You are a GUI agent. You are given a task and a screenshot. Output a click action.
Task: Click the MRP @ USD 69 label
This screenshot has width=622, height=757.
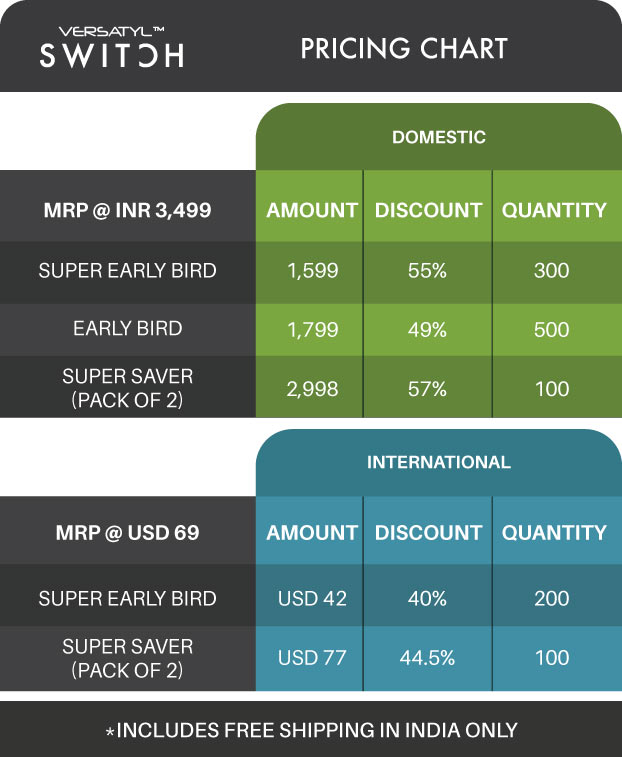click(x=127, y=533)
